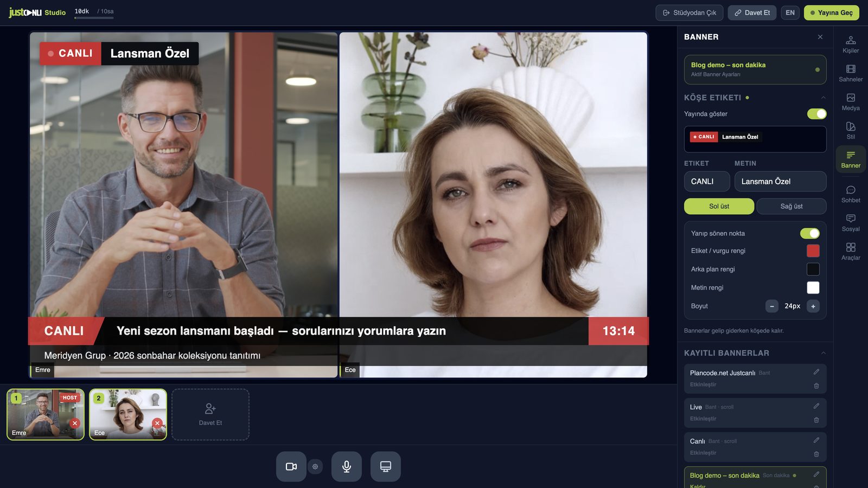Screen dimensions: 868x488
Task: Click the Davet Et empty slot
Action: pyautogui.click(x=210, y=414)
